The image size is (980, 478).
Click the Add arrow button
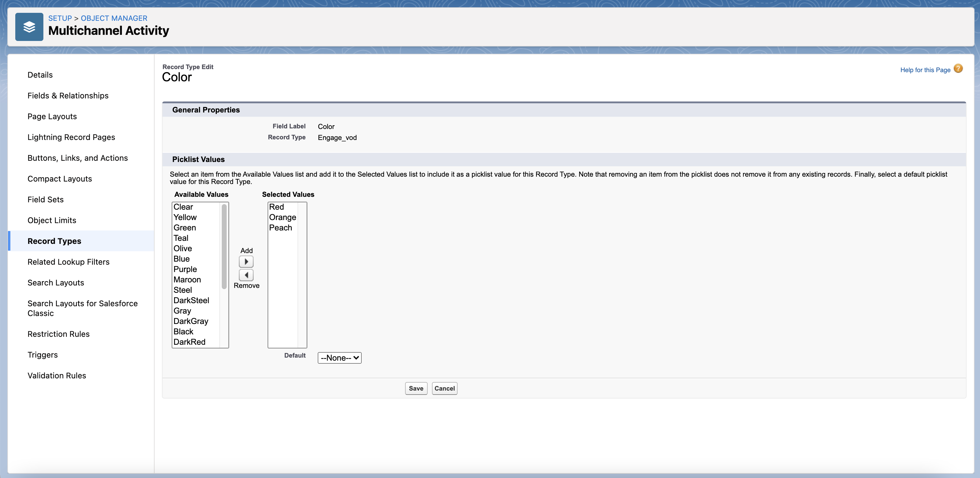click(246, 261)
